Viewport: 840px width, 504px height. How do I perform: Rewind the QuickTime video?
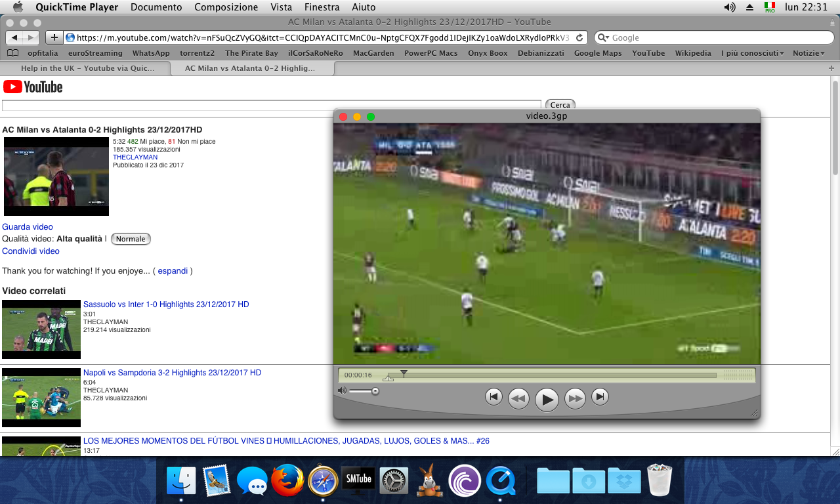(x=518, y=398)
